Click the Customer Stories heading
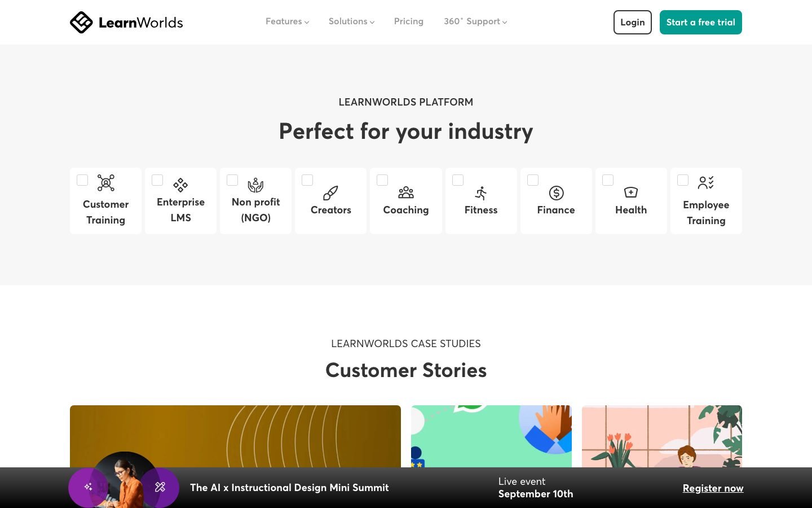Viewport: 812px width, 508px height. pyautogui.click(x=406, y=370)
